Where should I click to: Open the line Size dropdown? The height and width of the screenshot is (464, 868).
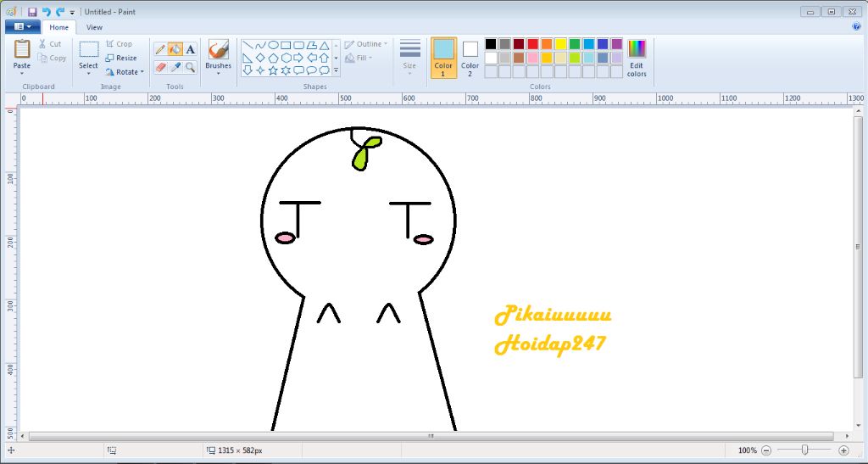click(x=409, y=58)
